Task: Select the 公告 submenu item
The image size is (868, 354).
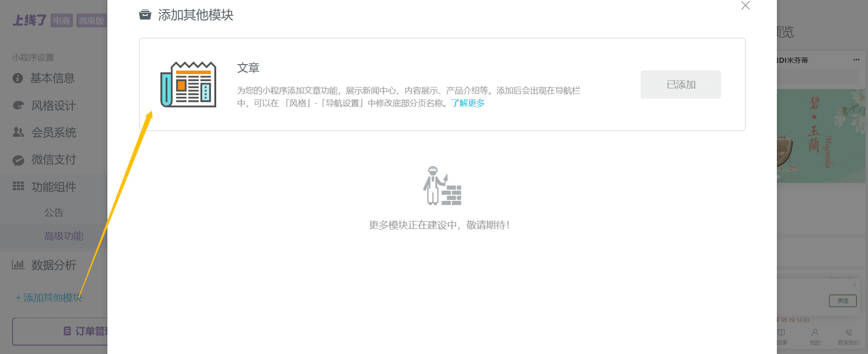Action: pyautogui.click(x=53, y=213)
